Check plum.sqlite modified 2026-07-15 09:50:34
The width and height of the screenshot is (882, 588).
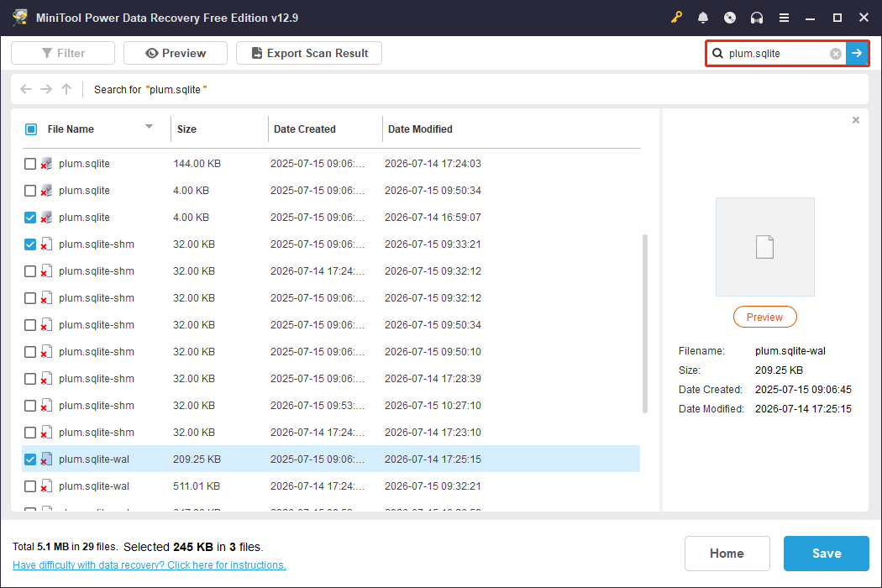pos(30,191)
